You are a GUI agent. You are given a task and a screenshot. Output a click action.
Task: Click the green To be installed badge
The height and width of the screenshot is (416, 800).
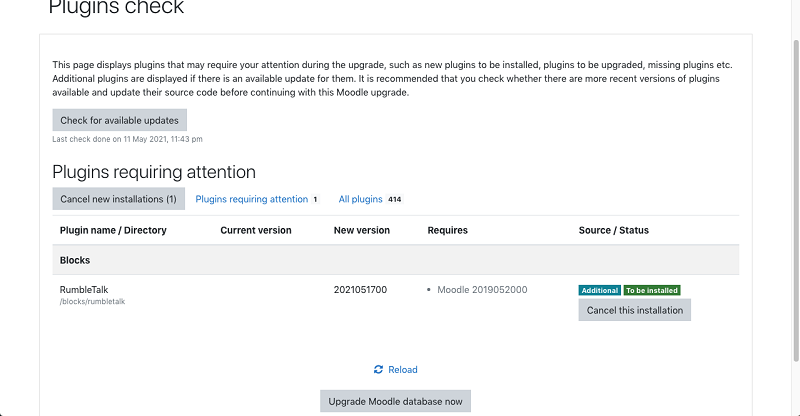tap(652, 290)
